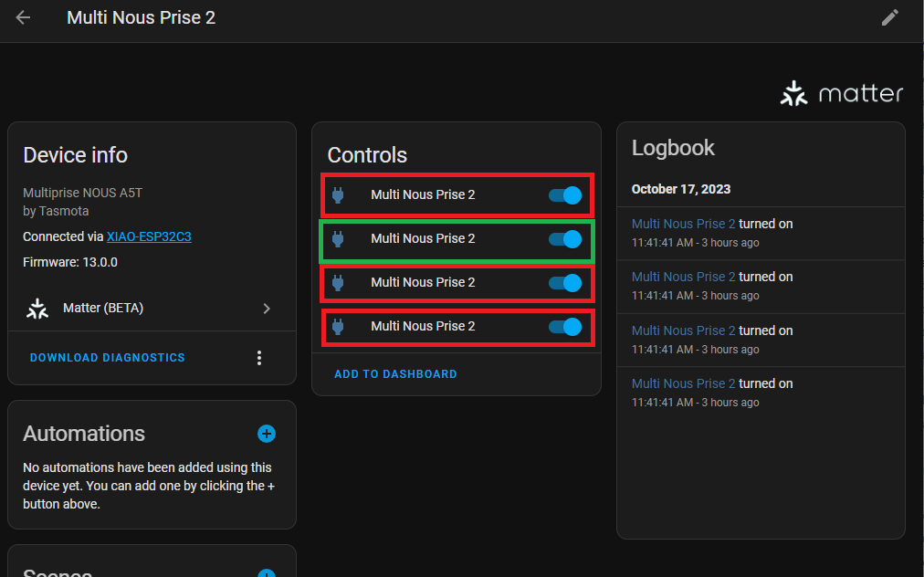The height and width of the screenshot is (577, 924).
Task: Click the Device info section title
Action: (75, 155)
